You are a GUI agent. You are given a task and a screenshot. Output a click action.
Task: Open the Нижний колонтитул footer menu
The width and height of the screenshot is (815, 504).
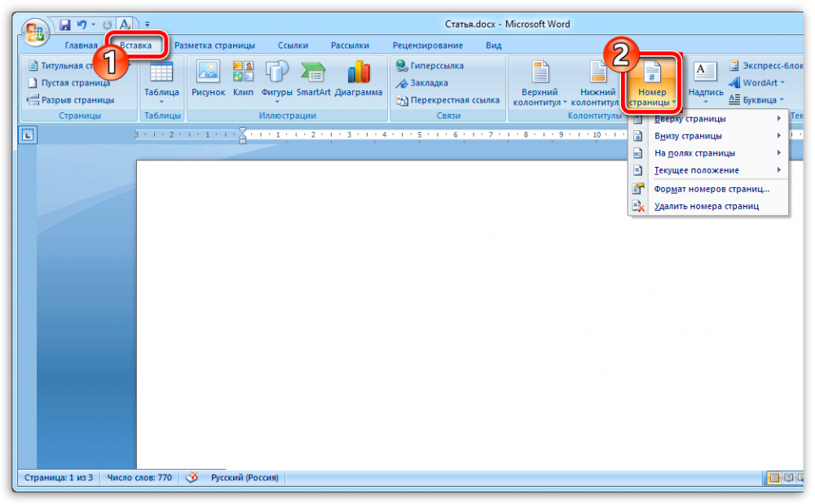[x=596, y=83]
